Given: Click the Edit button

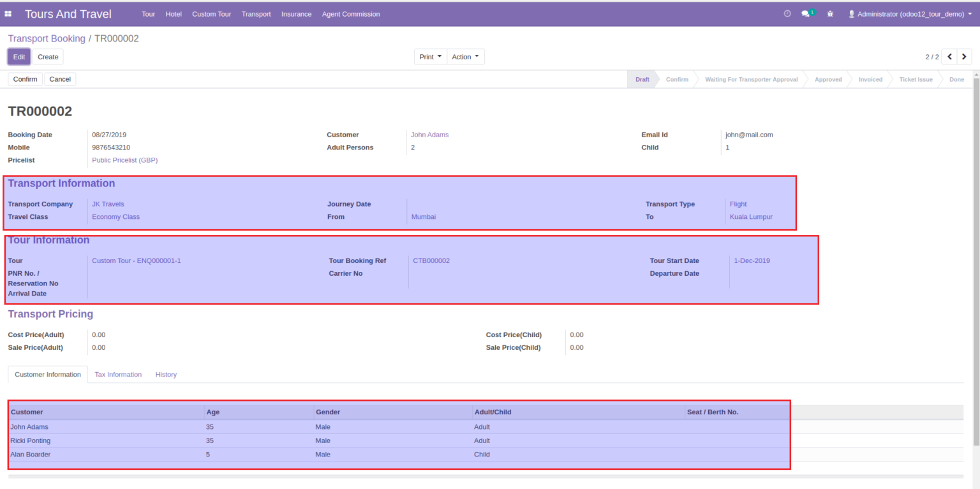Looking at the screenshot, I should click(x=19, y=56).
